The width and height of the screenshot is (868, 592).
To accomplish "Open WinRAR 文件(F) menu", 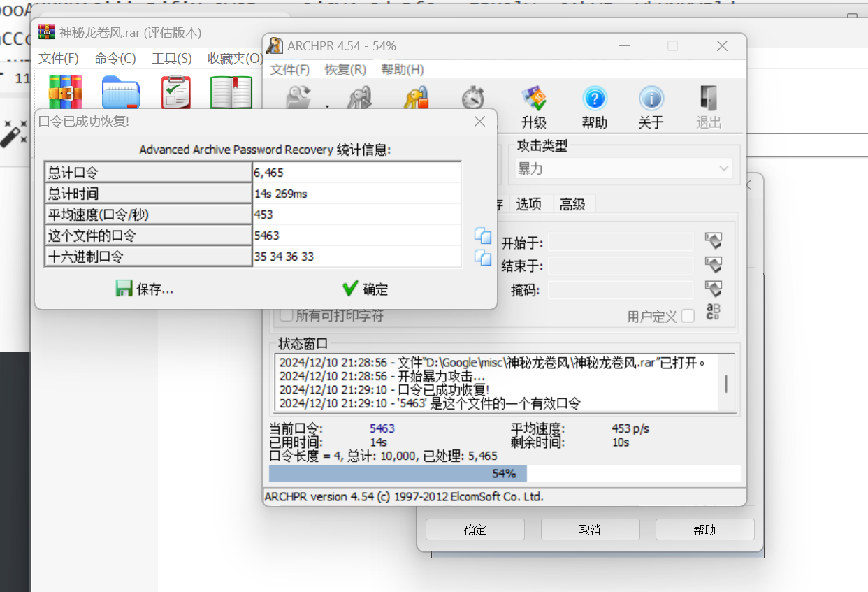I will (59, 58).
